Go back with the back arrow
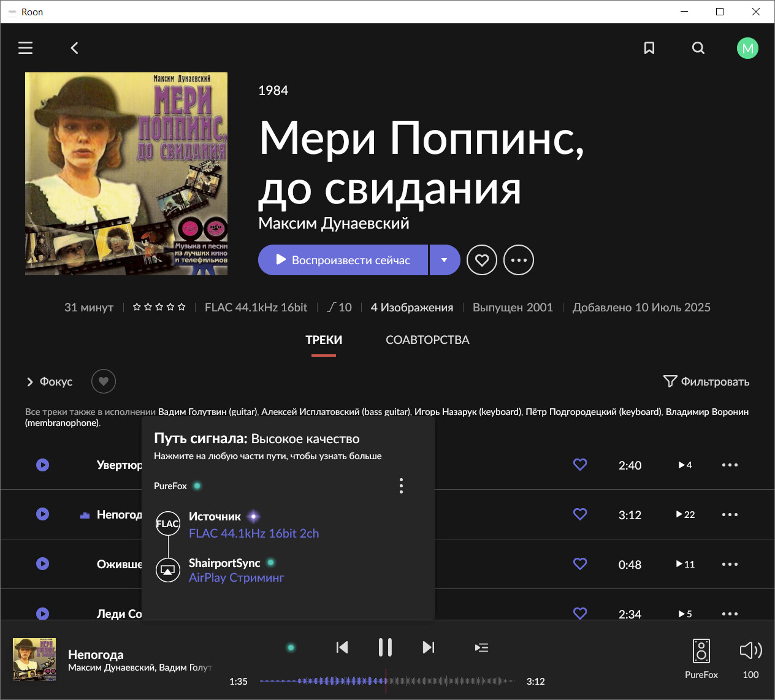 74,48
